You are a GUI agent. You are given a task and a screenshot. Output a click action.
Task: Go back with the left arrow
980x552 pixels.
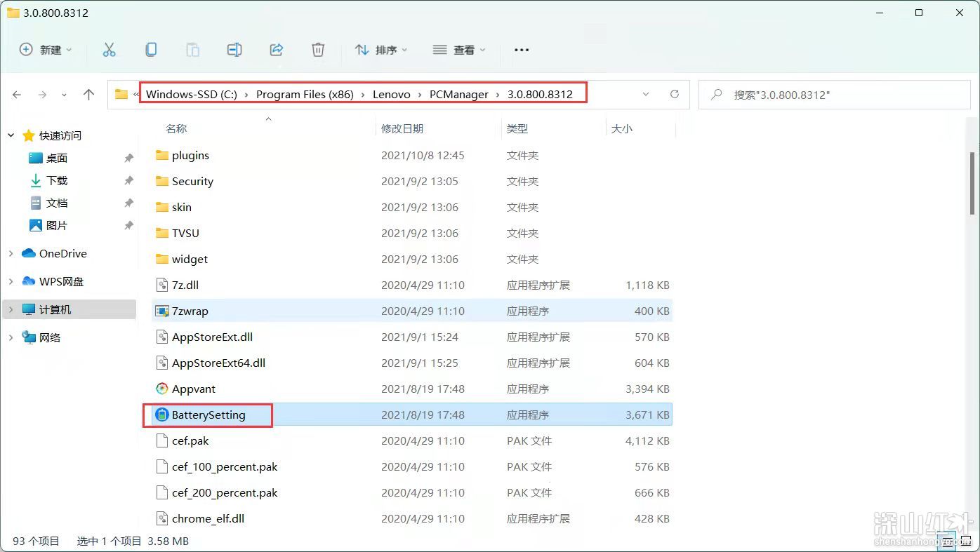(17, 94)
